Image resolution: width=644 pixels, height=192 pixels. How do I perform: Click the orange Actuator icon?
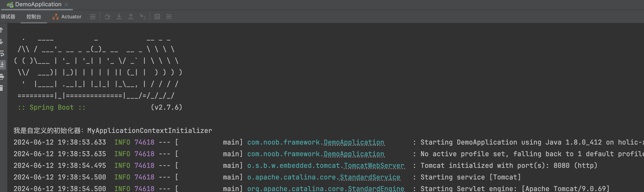click(55, 17)
